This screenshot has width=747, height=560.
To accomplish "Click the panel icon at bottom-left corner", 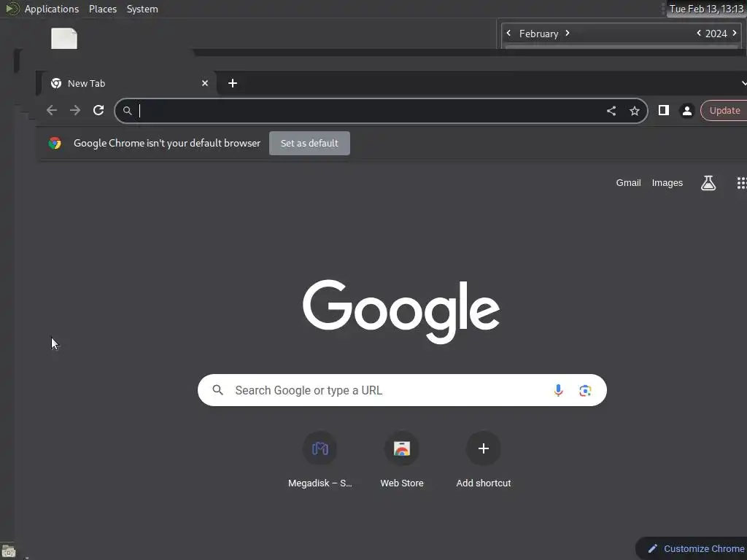I will point(9,551).
